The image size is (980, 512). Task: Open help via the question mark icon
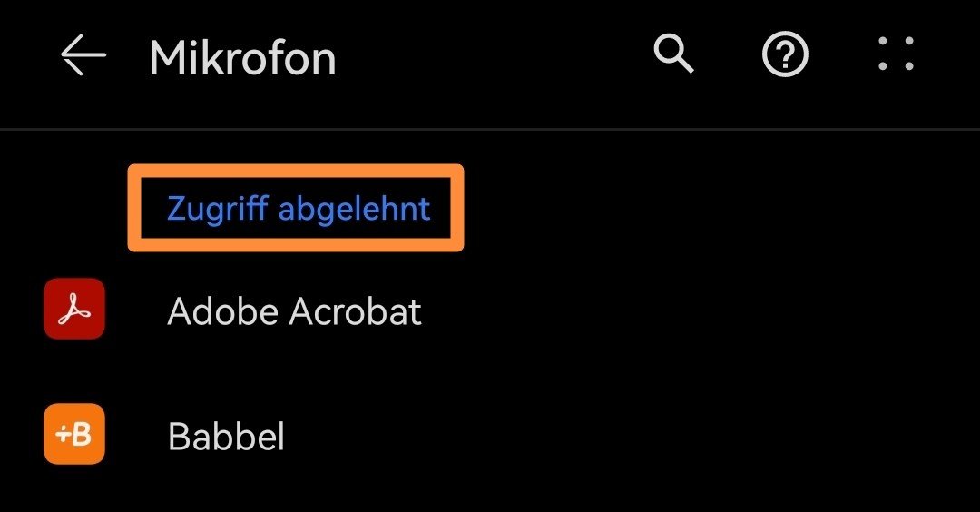click(785, 56)
